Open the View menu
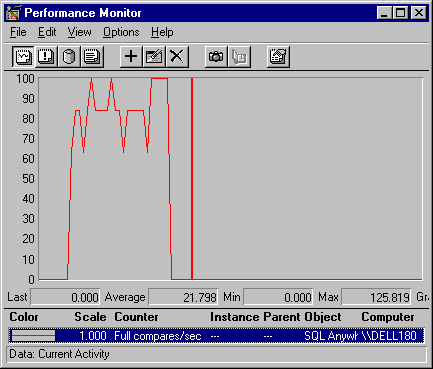 [79, 32]
